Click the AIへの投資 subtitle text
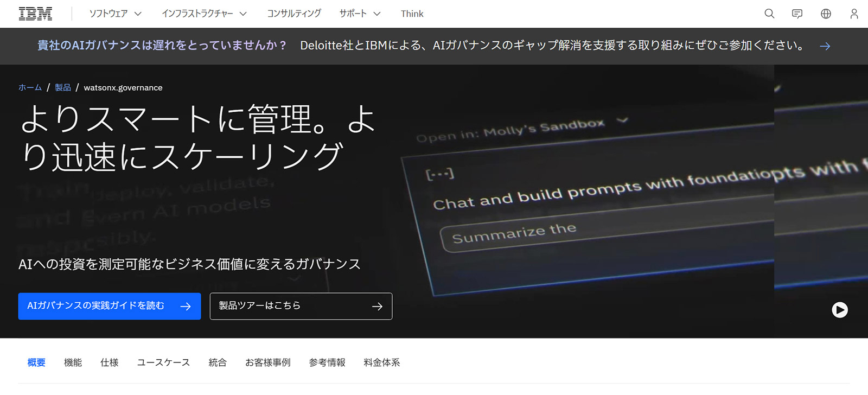This screenshot has width=868, height=395. 189,264
